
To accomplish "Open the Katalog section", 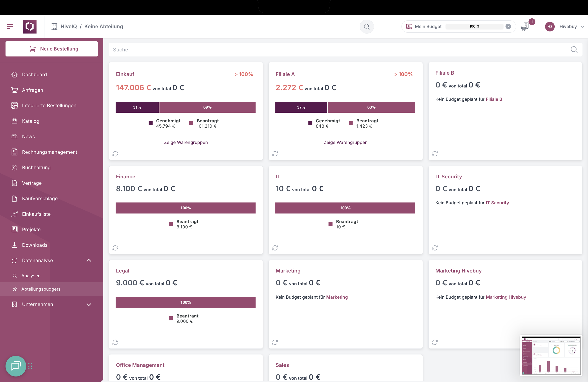I will [x=30, y=121].
